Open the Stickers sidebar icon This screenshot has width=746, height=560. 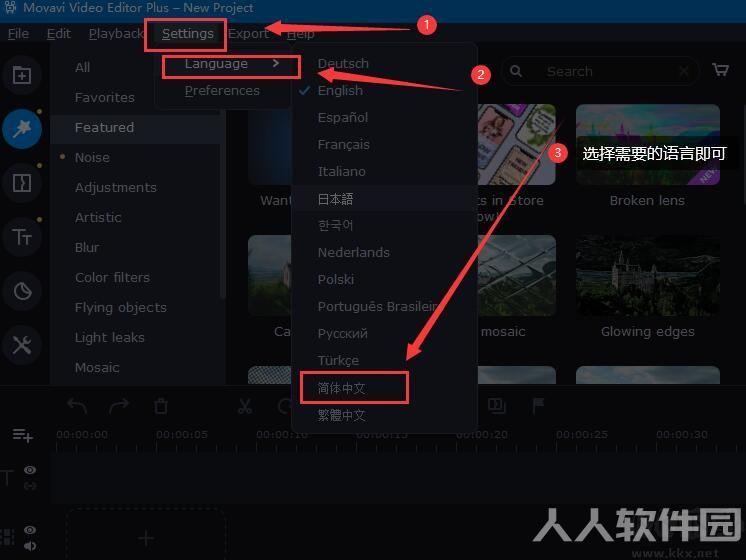coord(22,291)
